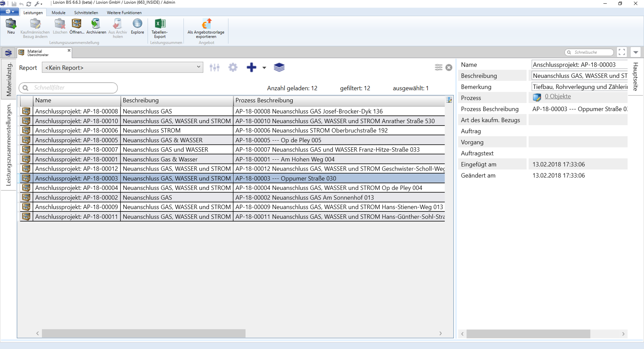The width and height of the screenshot is (644, 349).
Task: Click the refresh icon in title bar
Action: 29,3
